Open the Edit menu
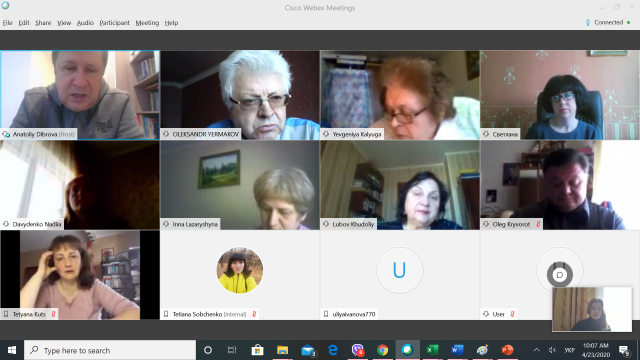The width and height of the screenshot is (640, 360). [24, 23]
